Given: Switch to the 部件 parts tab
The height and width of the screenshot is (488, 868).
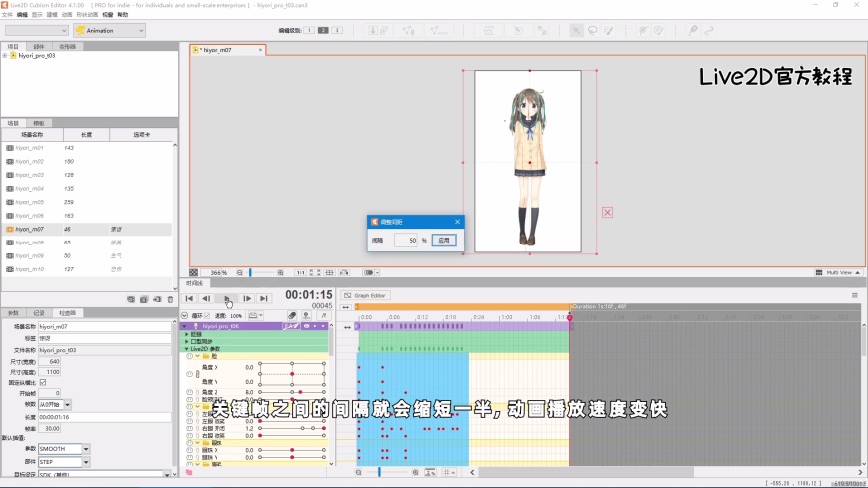Looking at the screenshot, I should pyautogui.click(x=38, y=47).
